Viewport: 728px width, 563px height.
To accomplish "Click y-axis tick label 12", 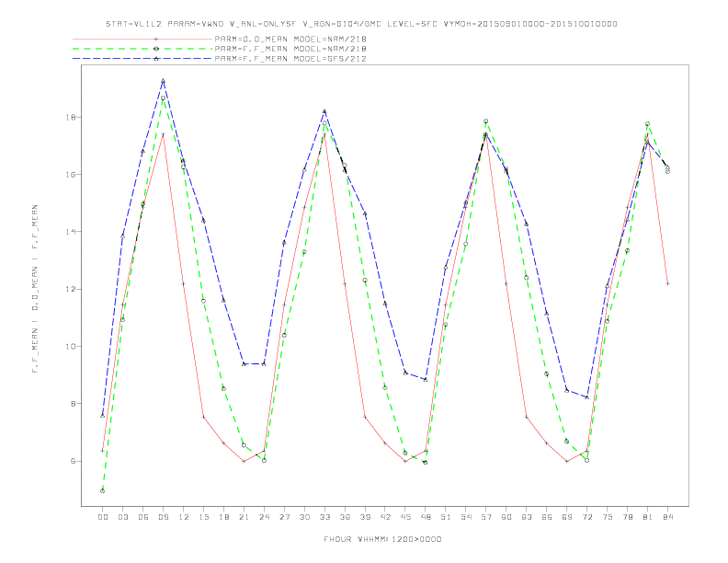I will click(x=71, y=289).
